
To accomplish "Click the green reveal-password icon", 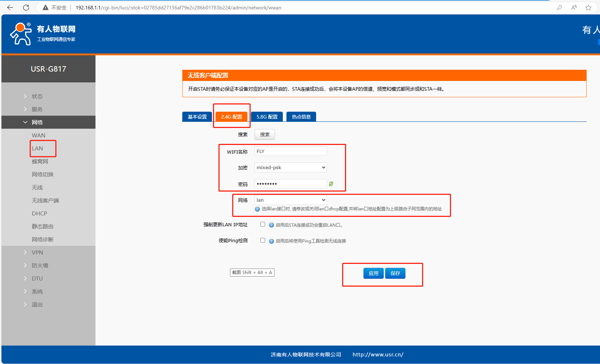I will coord(331,184).
